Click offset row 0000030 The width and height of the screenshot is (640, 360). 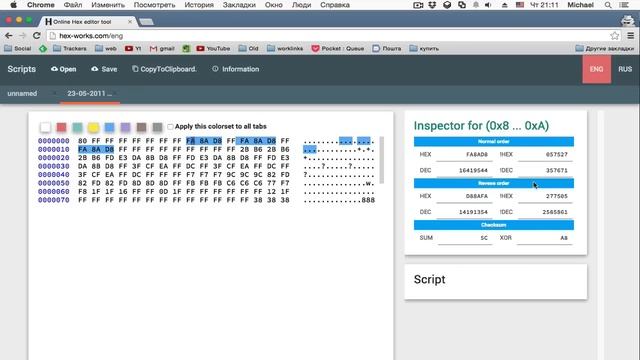coord(53,166)
